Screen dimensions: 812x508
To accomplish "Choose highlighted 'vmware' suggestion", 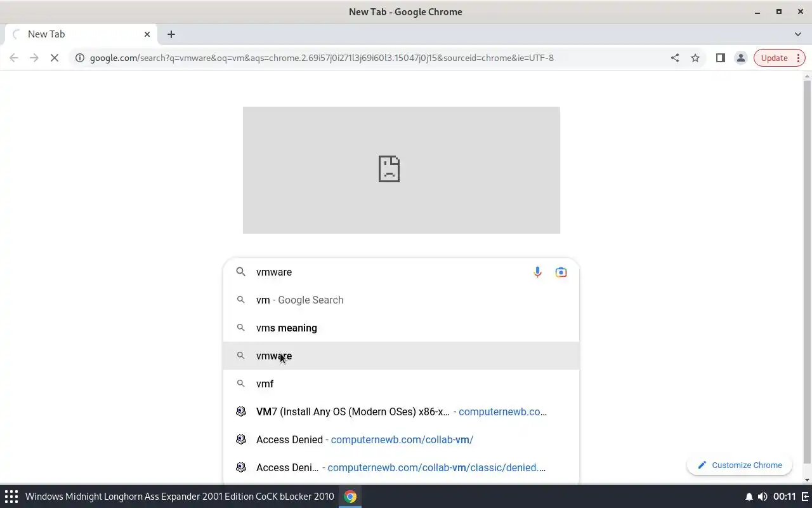I will tap(401, 356).
